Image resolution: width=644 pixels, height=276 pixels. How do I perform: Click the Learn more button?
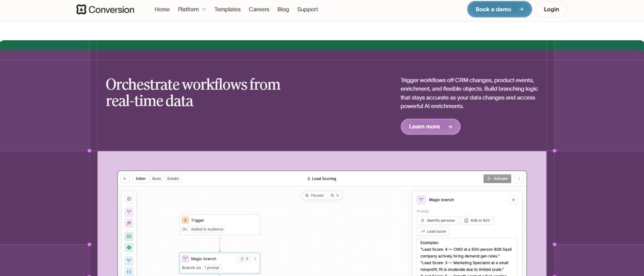click(430, 127)
